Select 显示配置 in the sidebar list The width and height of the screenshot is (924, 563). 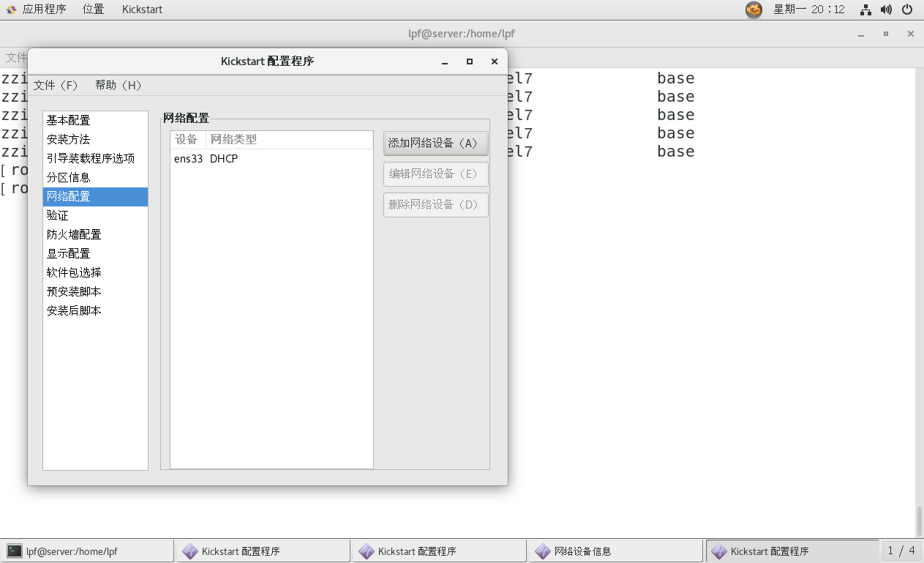click(95, 253)
